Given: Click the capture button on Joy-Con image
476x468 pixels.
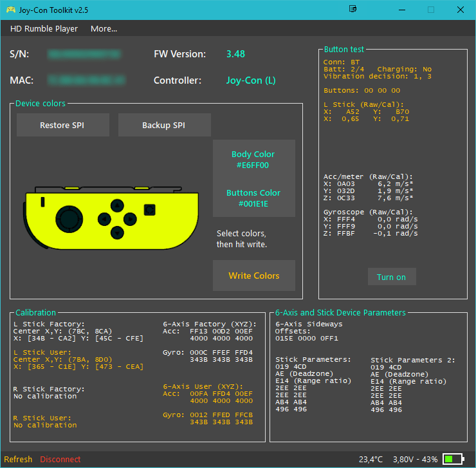Looking at the screenshot, I should pyautogui.click(x=150, y=210).
